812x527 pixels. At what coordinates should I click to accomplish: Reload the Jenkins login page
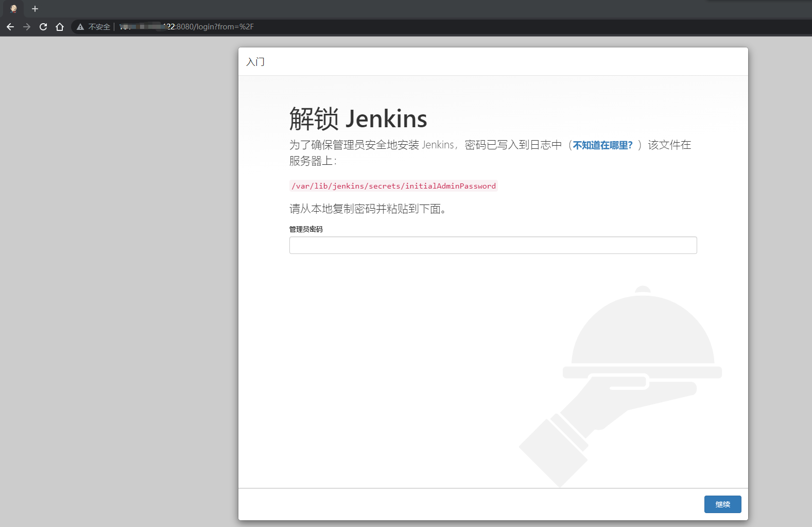(43, 27)
